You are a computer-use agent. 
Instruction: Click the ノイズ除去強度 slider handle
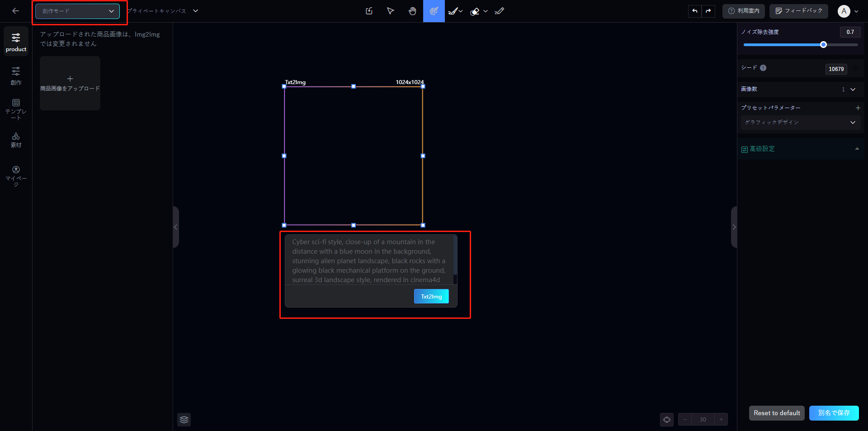pyautogui.click(x=823, y=45)
